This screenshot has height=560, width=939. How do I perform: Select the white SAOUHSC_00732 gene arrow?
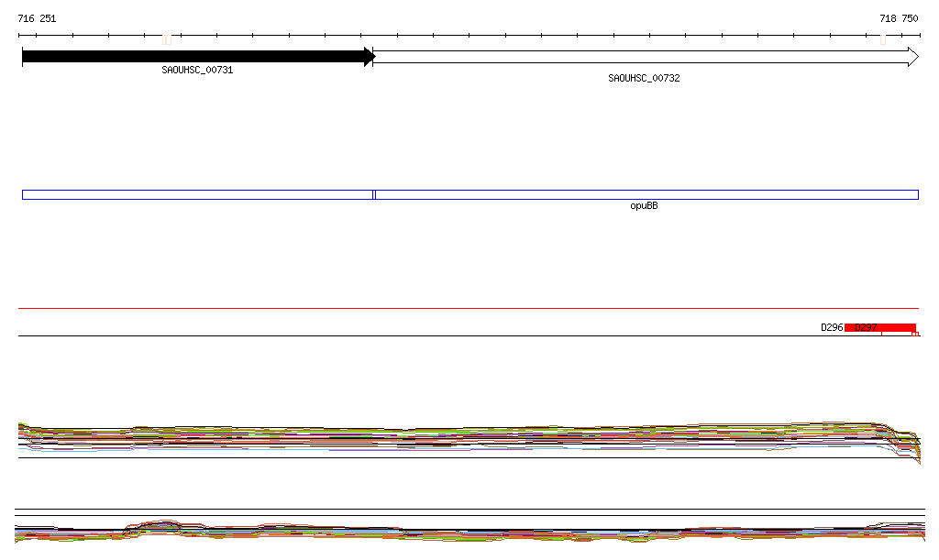(x=642, y=57)
